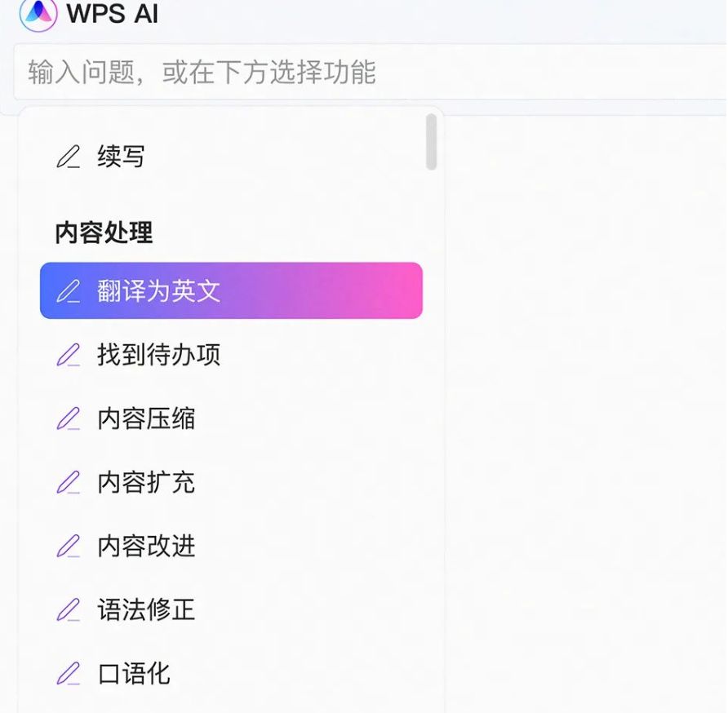728x713 pixels.
Task: Click the WPS AI title text
Action: tap(113, 13)
